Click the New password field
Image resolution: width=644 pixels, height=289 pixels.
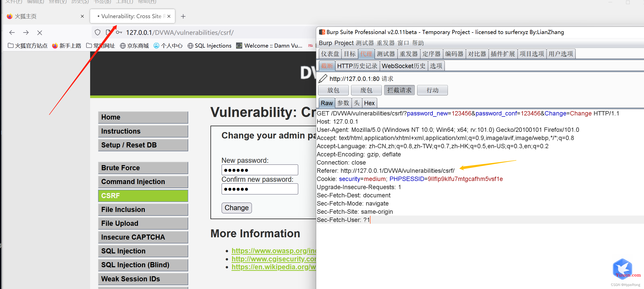pos(260,170)
